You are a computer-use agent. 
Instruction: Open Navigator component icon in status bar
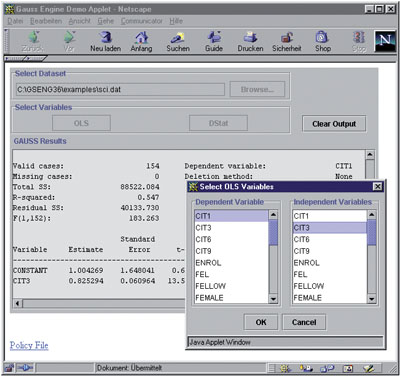point(285,368)
